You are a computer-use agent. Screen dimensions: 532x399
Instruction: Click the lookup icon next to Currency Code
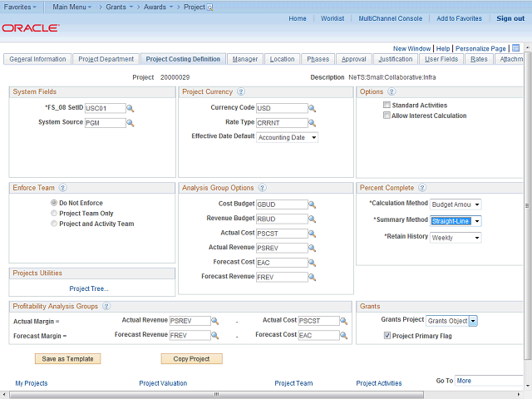[x=313, y=108]
